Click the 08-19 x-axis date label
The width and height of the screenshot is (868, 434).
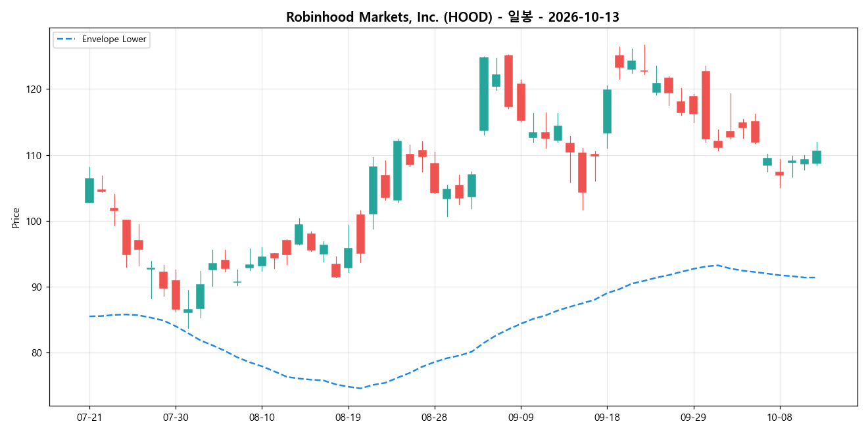[x=348, y=417]
